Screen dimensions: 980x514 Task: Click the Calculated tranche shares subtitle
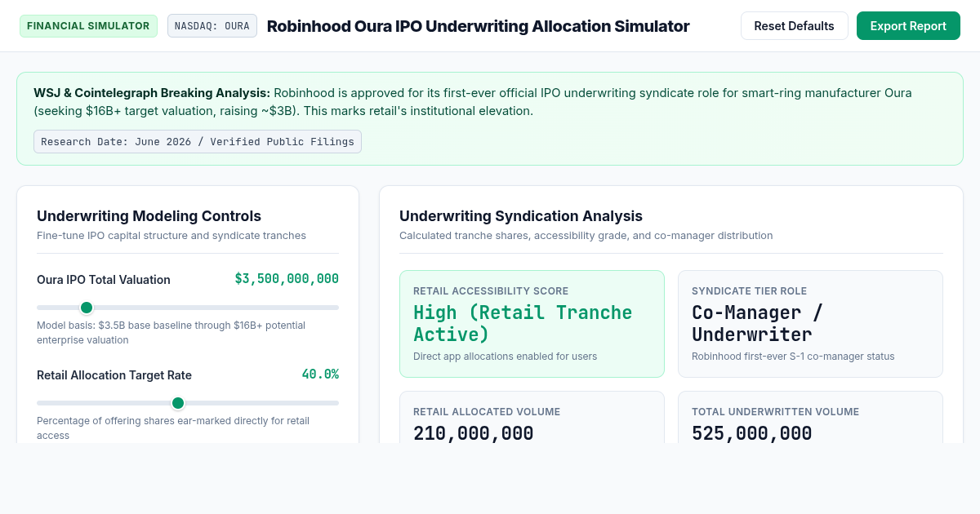coord(586,236)
